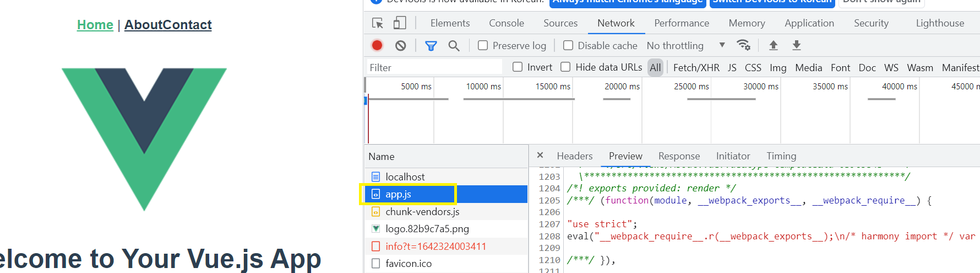The image size is (980, 273).
Task: Show the Initiator detail tab
Action: pos(733,156)
